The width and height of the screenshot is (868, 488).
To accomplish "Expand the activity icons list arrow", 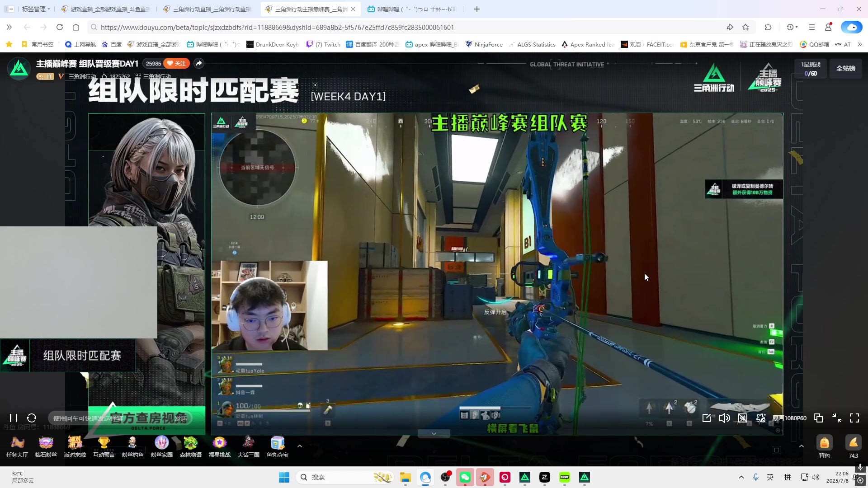I will 299,446.
